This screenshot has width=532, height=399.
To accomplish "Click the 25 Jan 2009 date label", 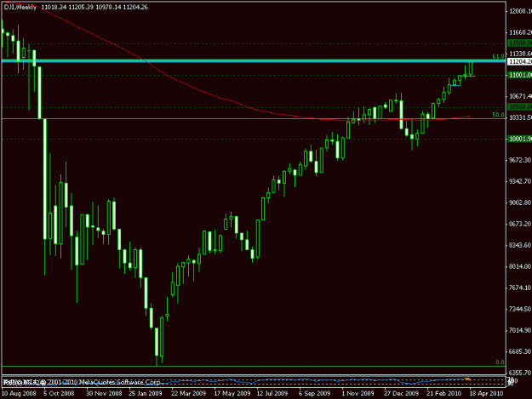I will [x=146, y=393].
